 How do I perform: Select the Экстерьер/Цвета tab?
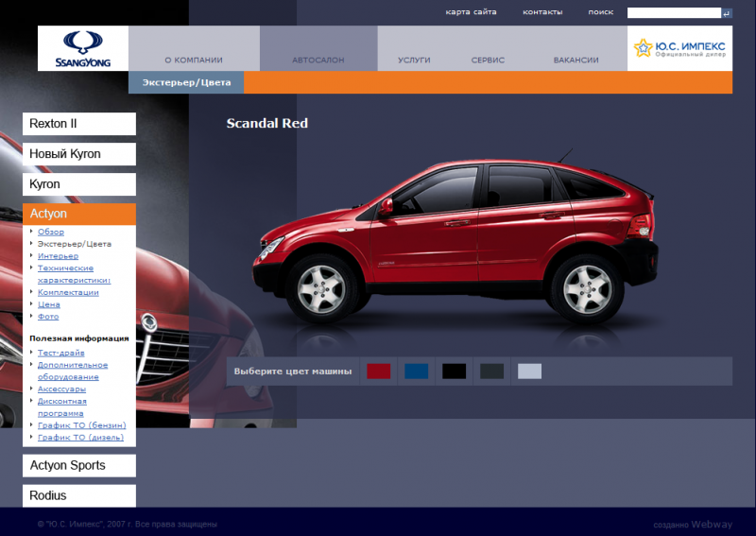click(186, 82)
